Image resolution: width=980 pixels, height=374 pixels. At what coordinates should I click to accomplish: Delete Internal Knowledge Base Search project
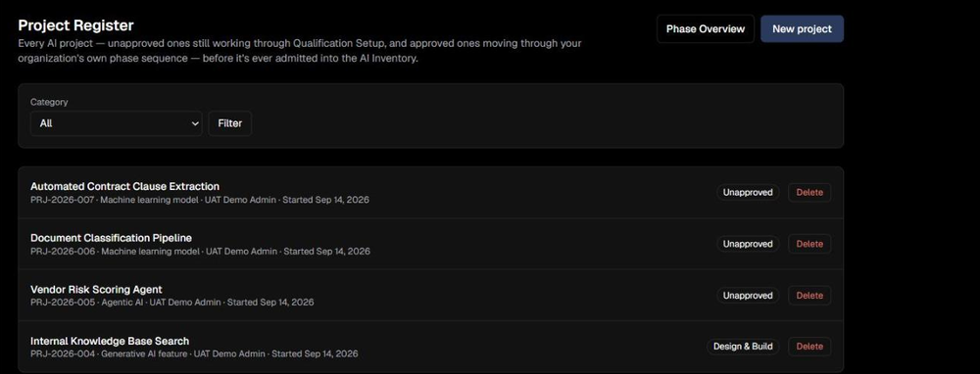[x=809, y=347]
